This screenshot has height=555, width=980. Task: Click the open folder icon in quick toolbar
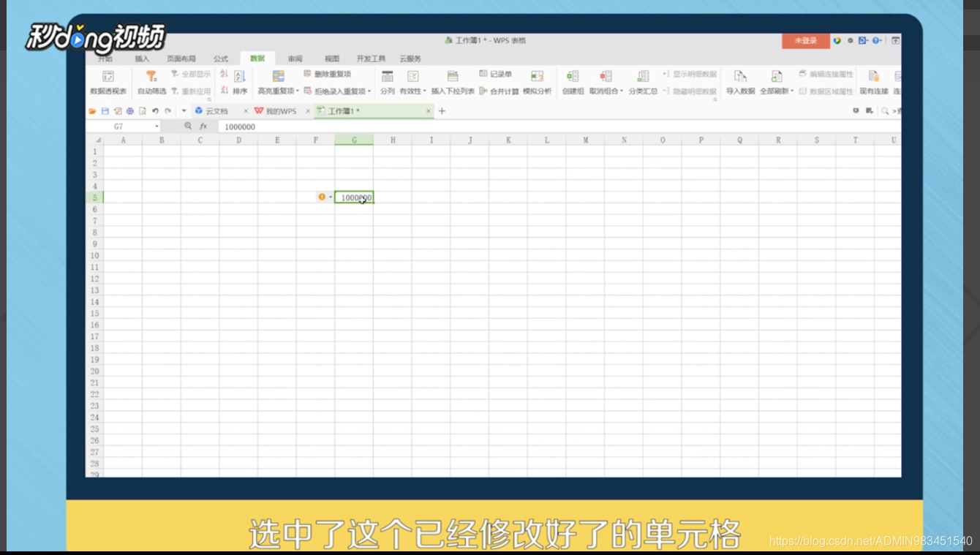pyautogui.click(x=93, y=111)
